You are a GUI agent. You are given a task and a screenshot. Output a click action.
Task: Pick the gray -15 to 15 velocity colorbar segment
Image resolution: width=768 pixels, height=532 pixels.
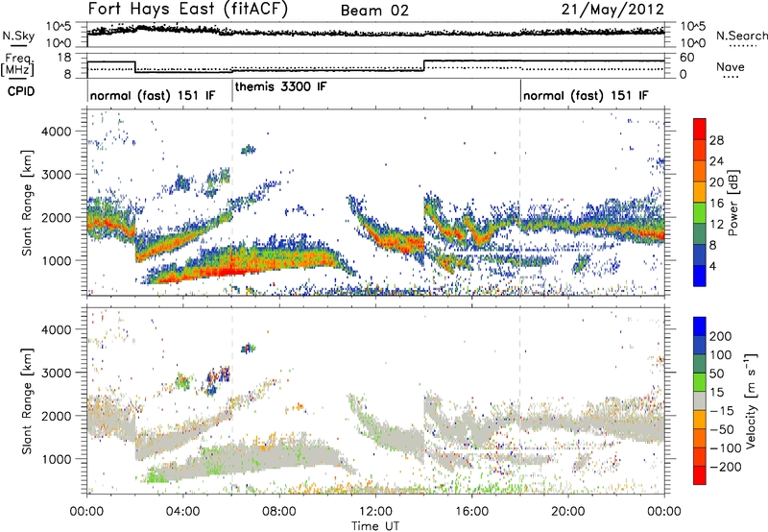(x=700, y=400)
